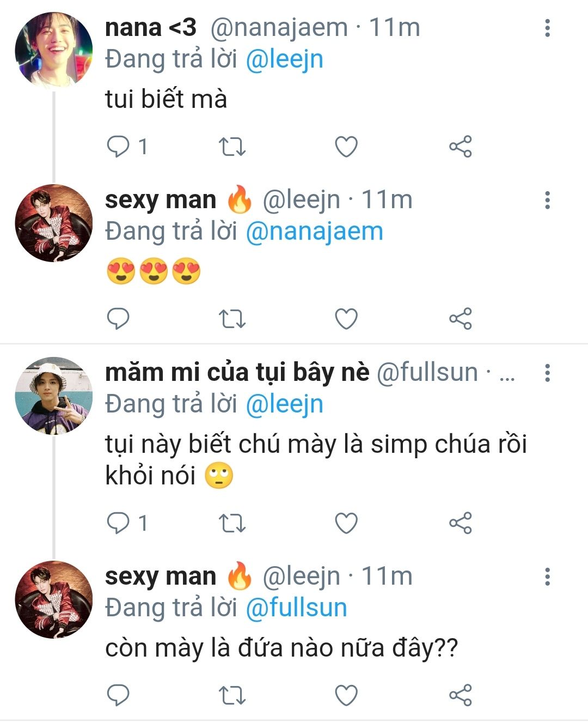
Task: Like nana's "tui biết mà" tweet
Action: coord(346,147)
